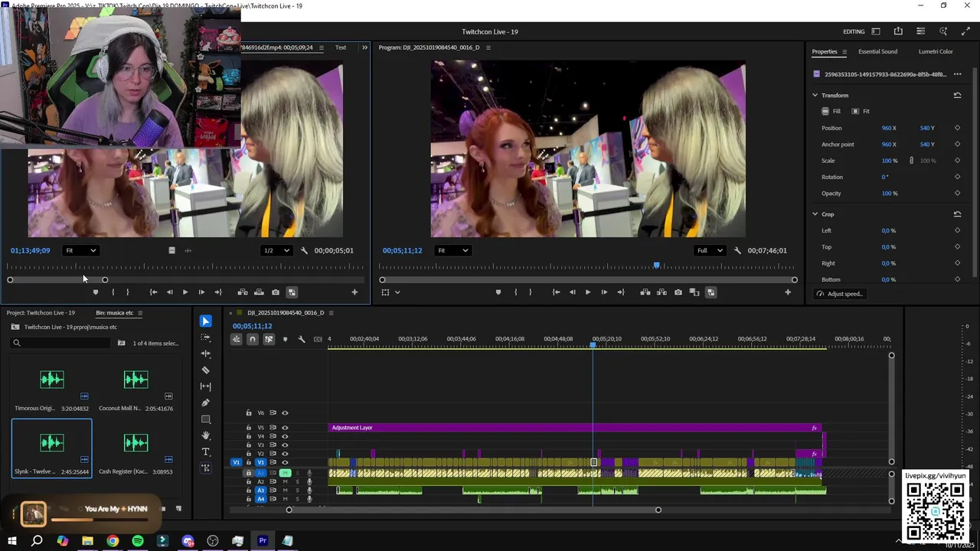Screen dimensions: 980x551
Task: Select the Ripple Edit tool
Action: tap(205, 354)
